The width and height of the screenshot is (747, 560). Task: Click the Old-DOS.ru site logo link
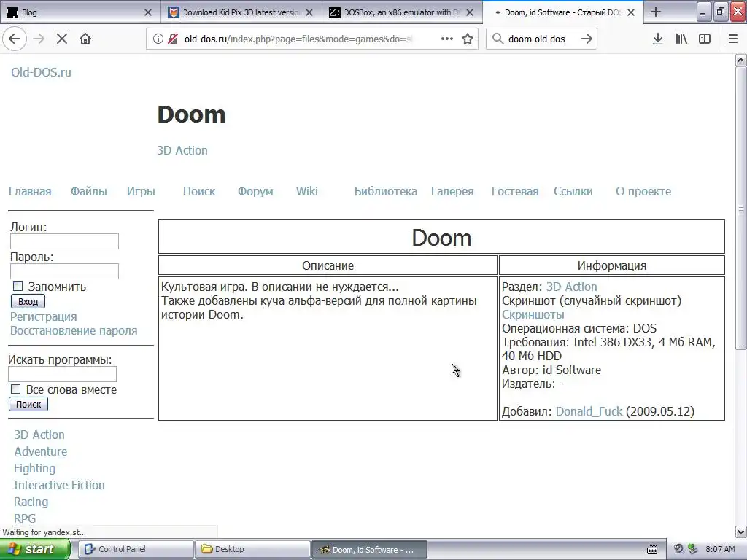click(42, 72)
